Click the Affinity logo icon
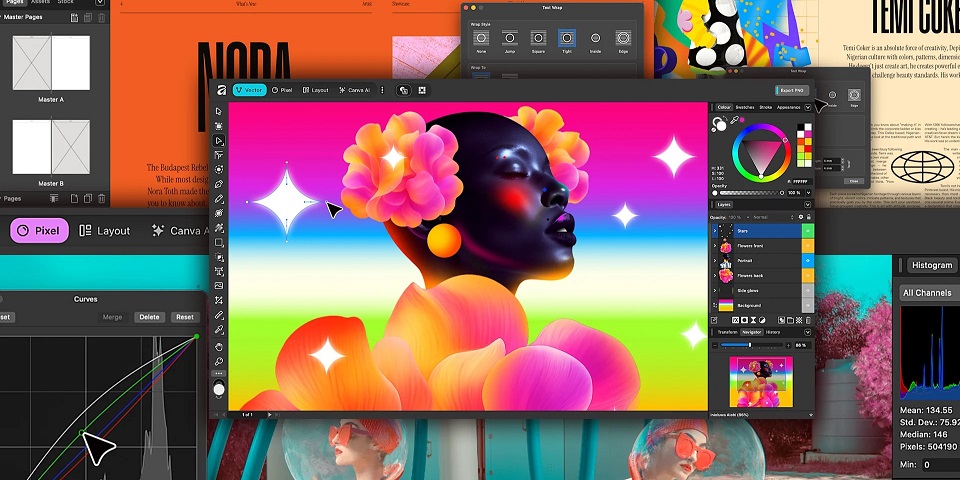Image resolution: width=960 pixels, height=480 pixels. tap(219, 90)
